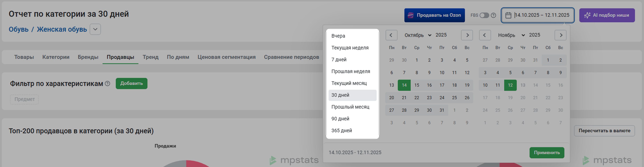Open the Октябрь month dropdown
The height and width of the screenshot is (167, 644).
pos(418,35)
